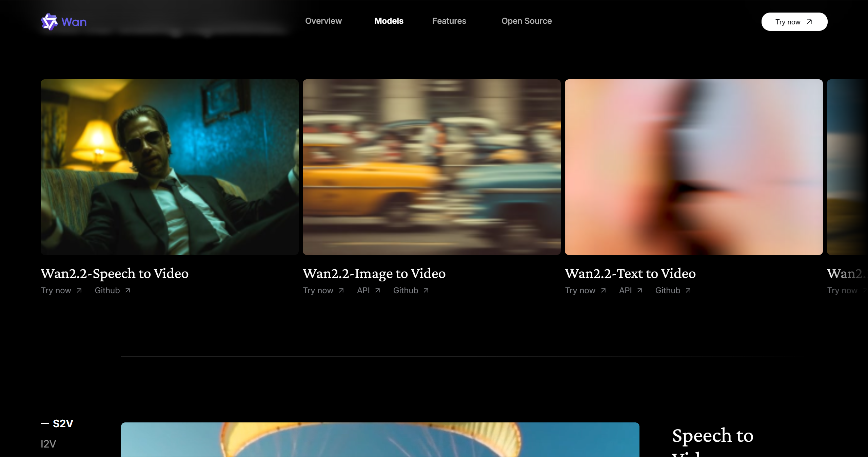The height and width of the screenshot is (457, 868).
Task: Select the S2V sidebar tab
Action: click(63, 423)
